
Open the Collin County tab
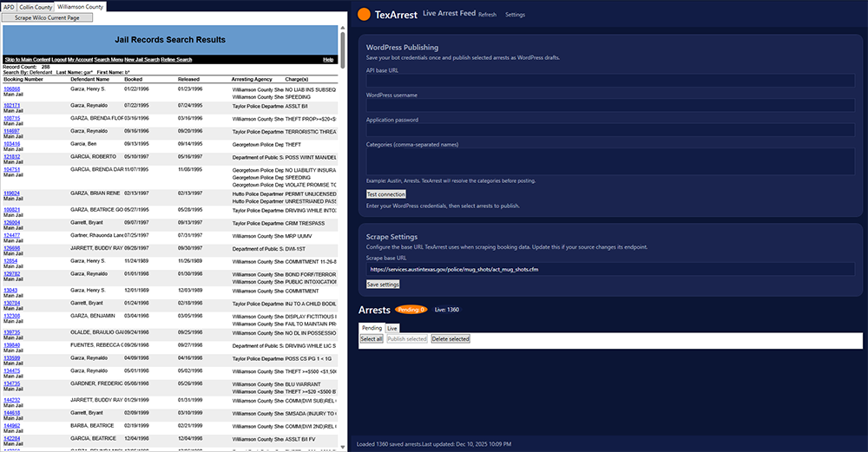coord(36,6)
